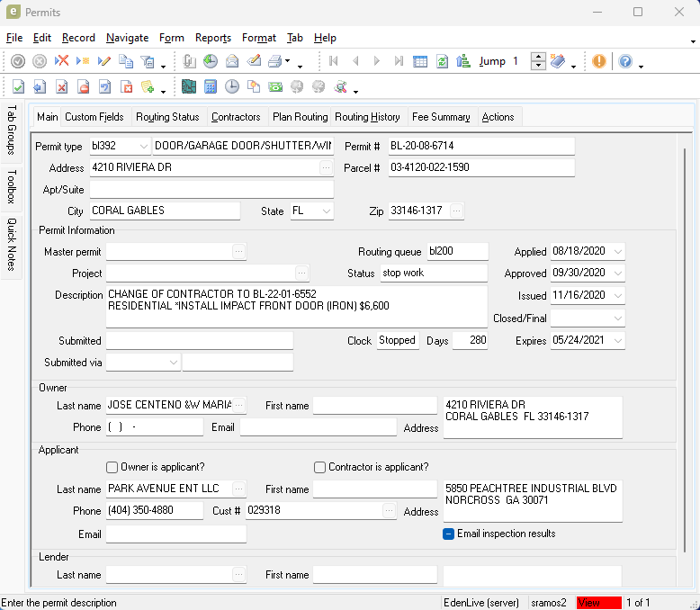The image size is (700, 610).
Task: Click the pencil edit record icon
Action: pos(104,61)
